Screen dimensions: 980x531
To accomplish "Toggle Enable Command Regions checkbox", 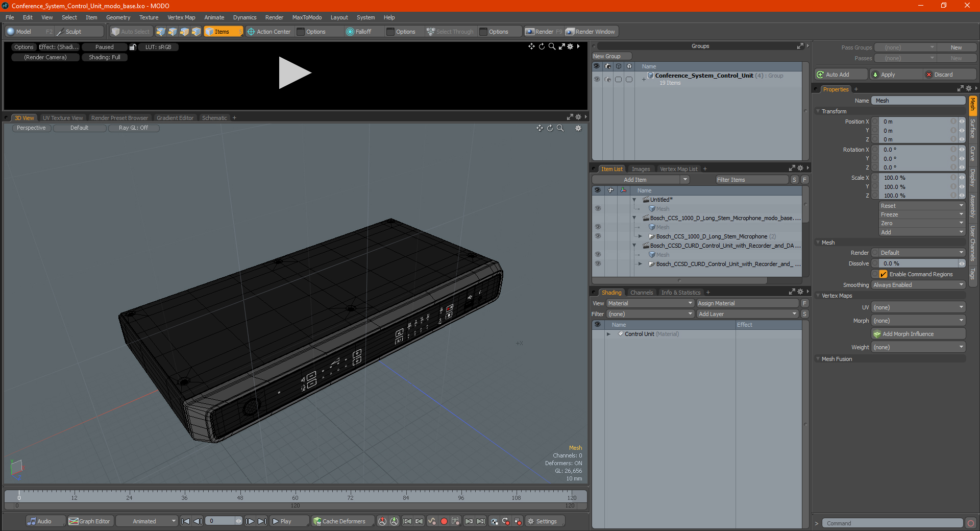I will click(883, 274).
